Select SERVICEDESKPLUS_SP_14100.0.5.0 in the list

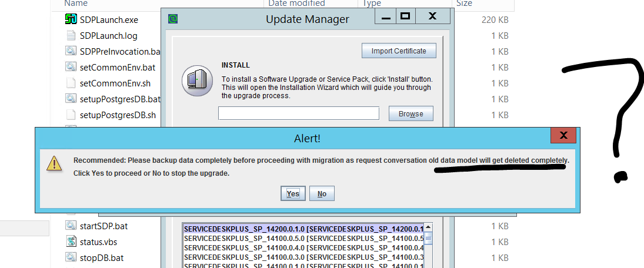[x=303, y=238]
